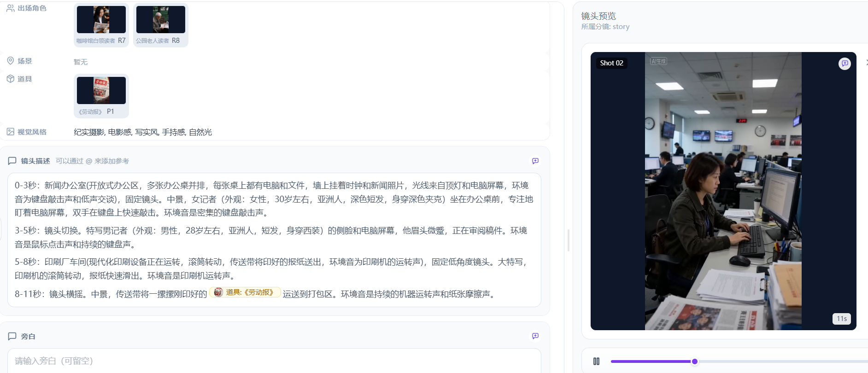Click the purple playback progress slider handle
This screenshot has width=868, height=373.
(694, 361)
